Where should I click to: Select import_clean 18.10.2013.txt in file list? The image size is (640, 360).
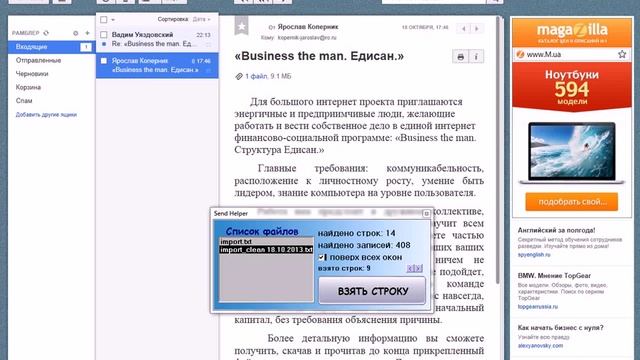point(266,249)
